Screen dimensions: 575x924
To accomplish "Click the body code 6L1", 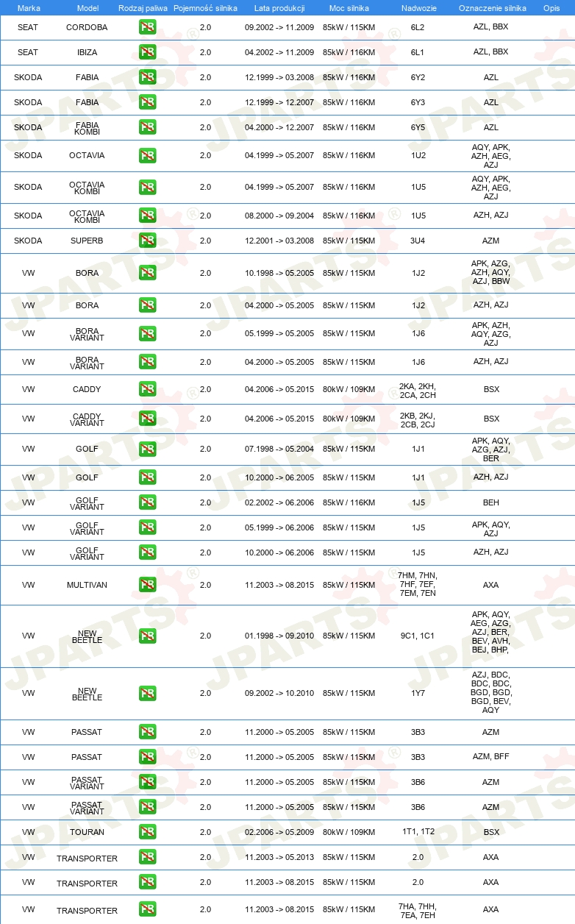I will click(418, 52).
